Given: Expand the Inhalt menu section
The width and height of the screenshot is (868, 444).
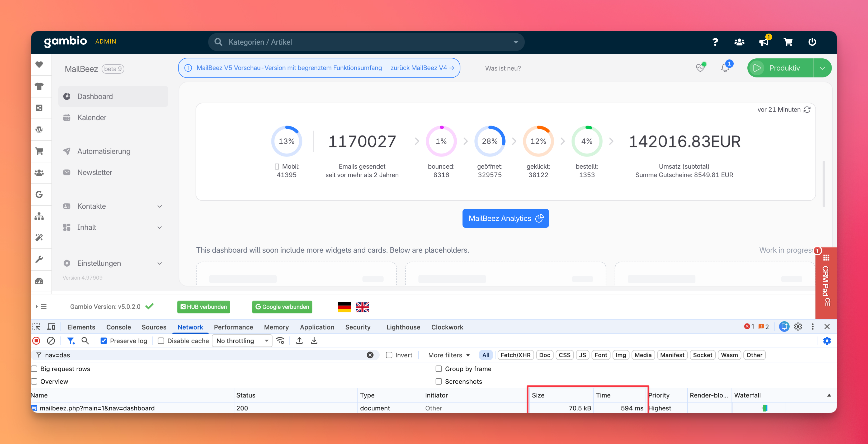Looking at the screenshot, I should coord(113,227).
